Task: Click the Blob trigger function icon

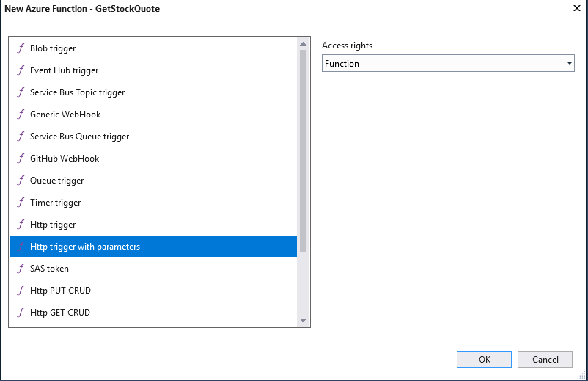Action: [21, 48]
